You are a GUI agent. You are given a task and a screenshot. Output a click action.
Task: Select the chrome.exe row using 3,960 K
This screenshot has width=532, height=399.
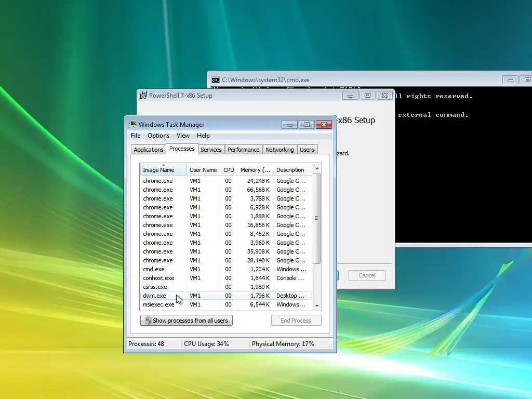225,243
